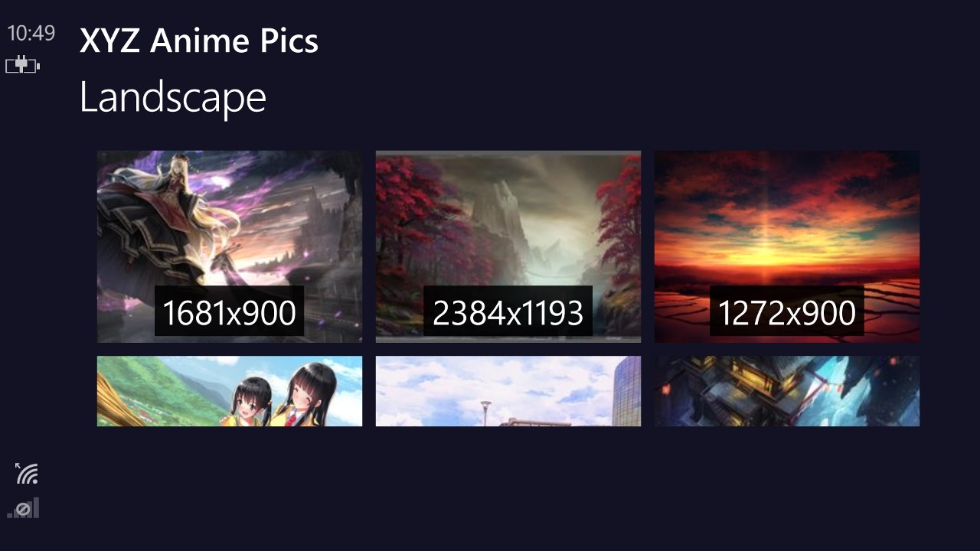The image size is (980, 551).
Task: Open the green hillside schoolgirls wallpaper thumbnail
Action: coord(230,391)
